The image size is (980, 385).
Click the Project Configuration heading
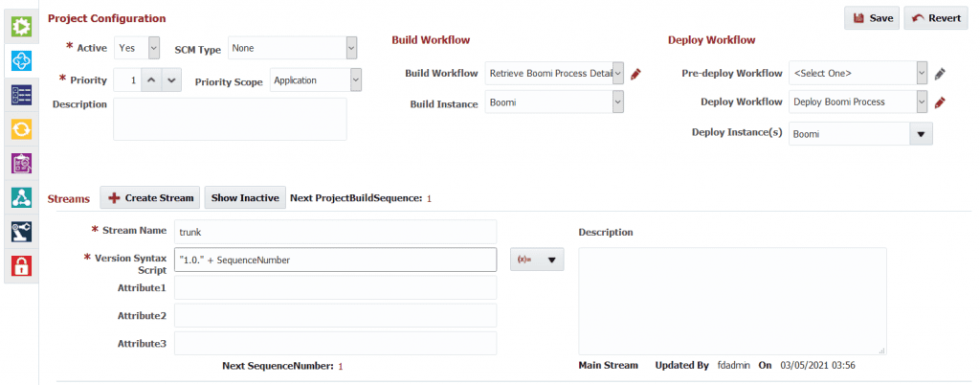click(107, 18)
